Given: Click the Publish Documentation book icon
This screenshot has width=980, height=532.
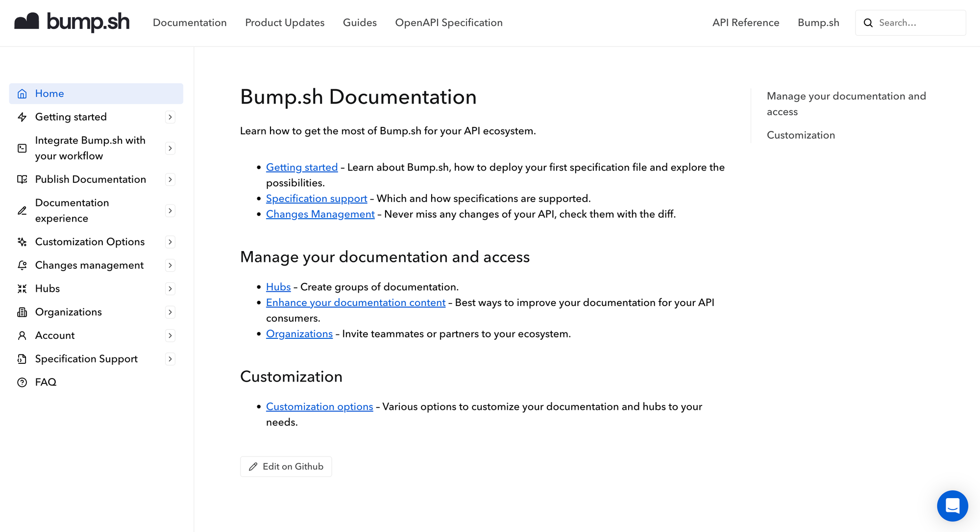Looking at the screenshot, I should point(22,179).
